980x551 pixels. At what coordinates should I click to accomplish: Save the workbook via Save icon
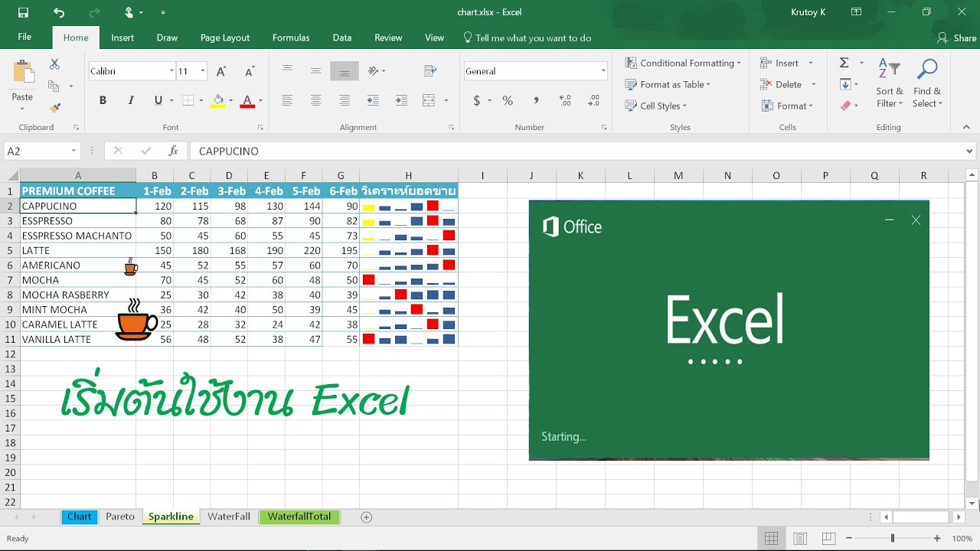[23, 12]
